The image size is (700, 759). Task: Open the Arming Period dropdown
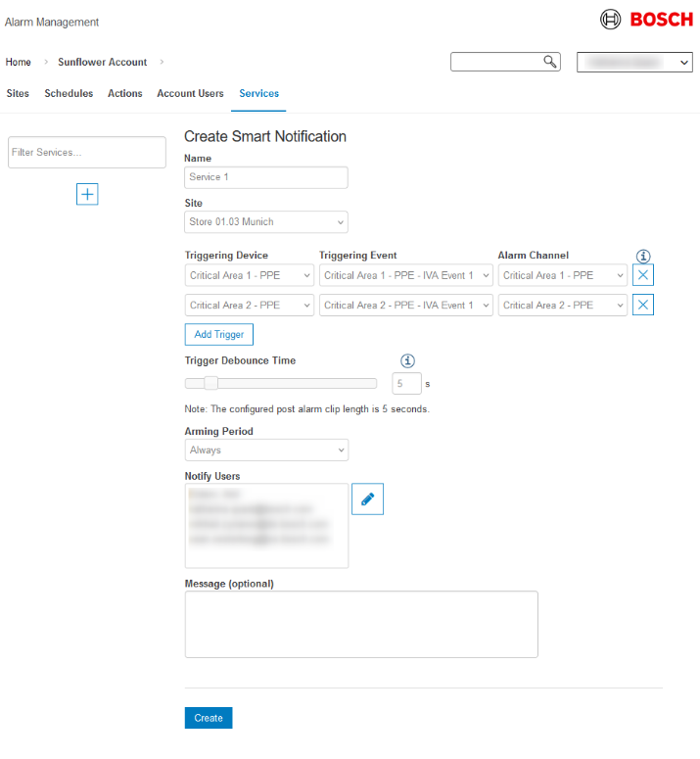coord(265,451)
